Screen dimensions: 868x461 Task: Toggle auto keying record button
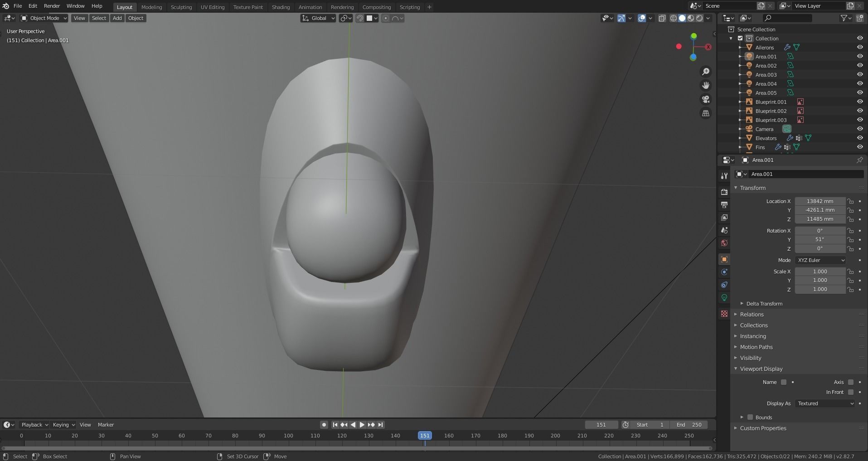click(324, 425)
